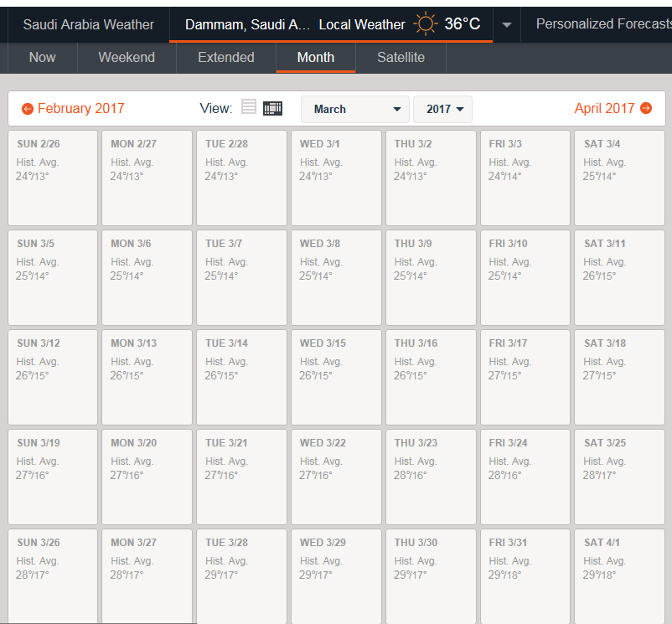Switch to the Weekend tab
This screenshot has width=672, height=624.
click(x=127, y=57)
